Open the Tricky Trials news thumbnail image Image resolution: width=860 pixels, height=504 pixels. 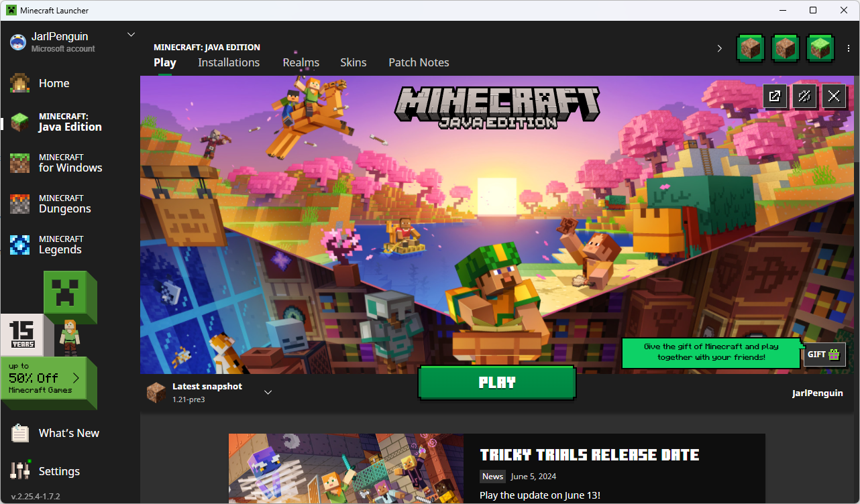point(346,468)
